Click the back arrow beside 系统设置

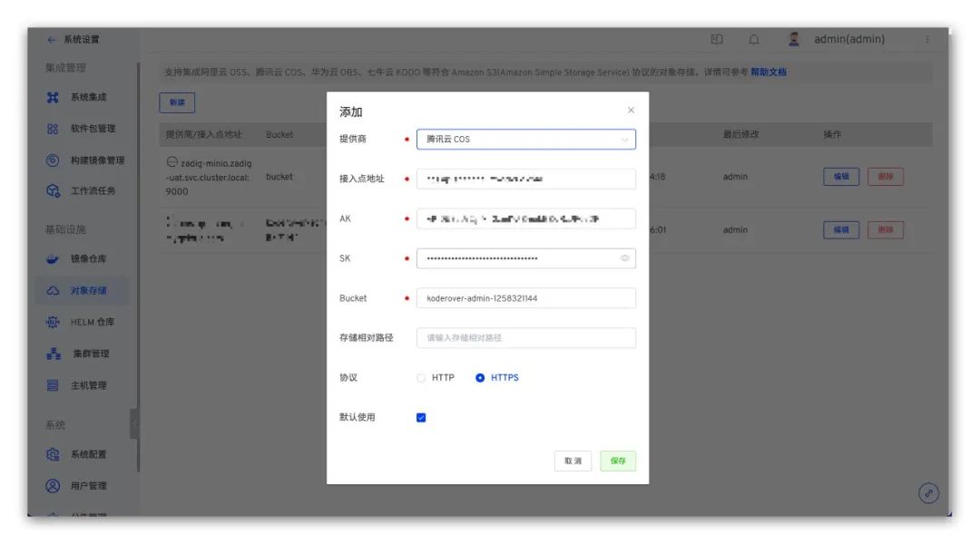pos(51,39)
